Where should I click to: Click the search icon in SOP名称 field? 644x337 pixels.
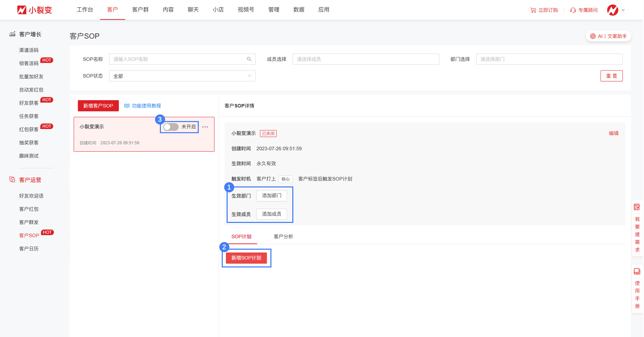click(x=249, y=59)
